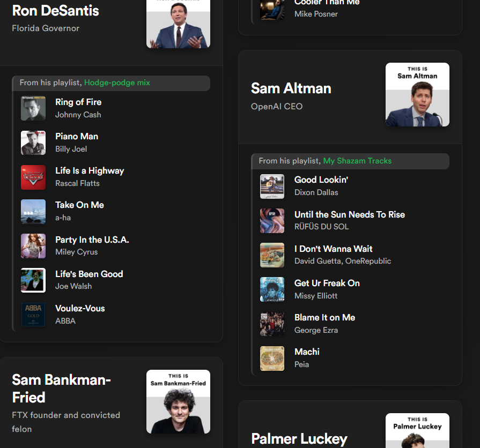Open the Get Ur Freak On track
Image resolution: width=480 pixels, height=448 pixels.
[x=327, y=283]
